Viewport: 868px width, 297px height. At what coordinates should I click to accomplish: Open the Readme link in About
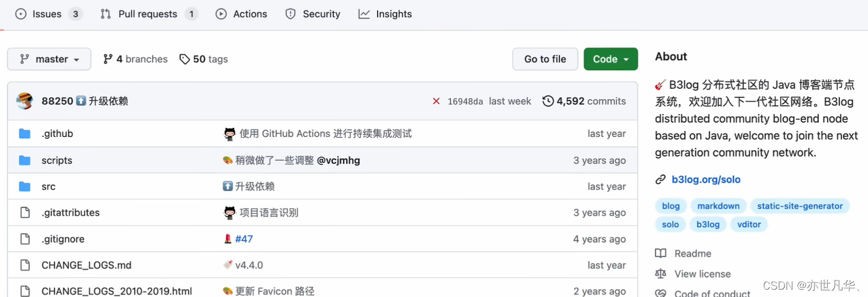coord(693,254)
